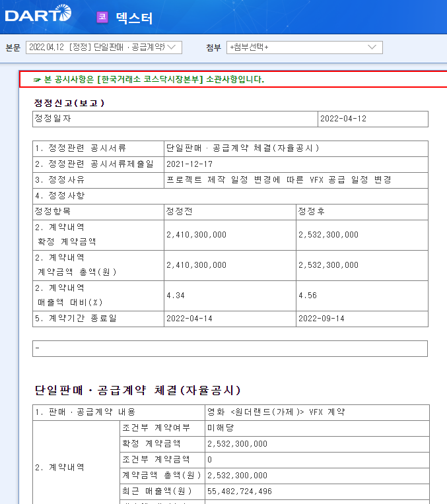Click the purple KOSDAQ 코 badge icon
The width and height of the screenshot is (447, 504).
point(102,17)
